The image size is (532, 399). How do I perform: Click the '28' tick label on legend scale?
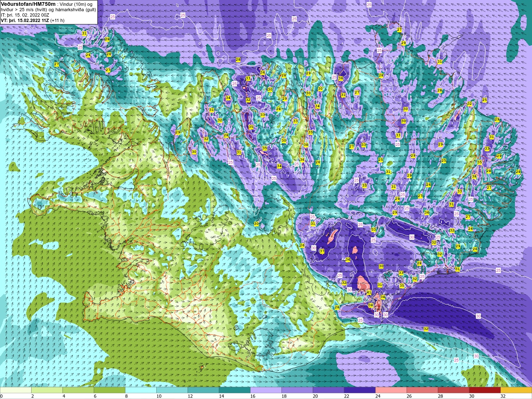(440, 396)
